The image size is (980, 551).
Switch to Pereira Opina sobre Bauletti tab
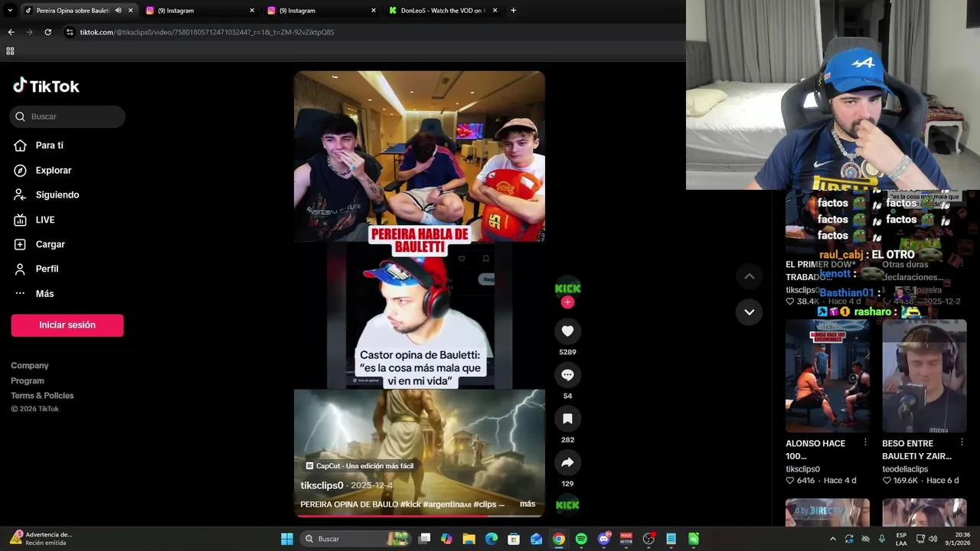[73, 11]
